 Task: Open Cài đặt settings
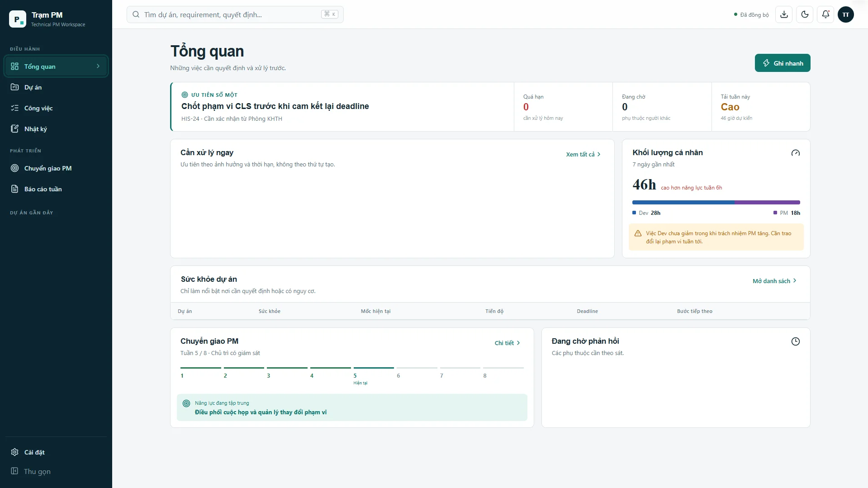(56, 452)
